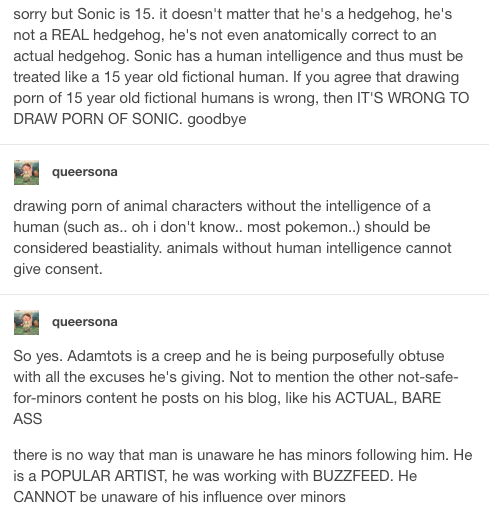Click the phrase POPULAR ARTIST
The height and width of the screenshot is (512, 489).
click(103, 476)
